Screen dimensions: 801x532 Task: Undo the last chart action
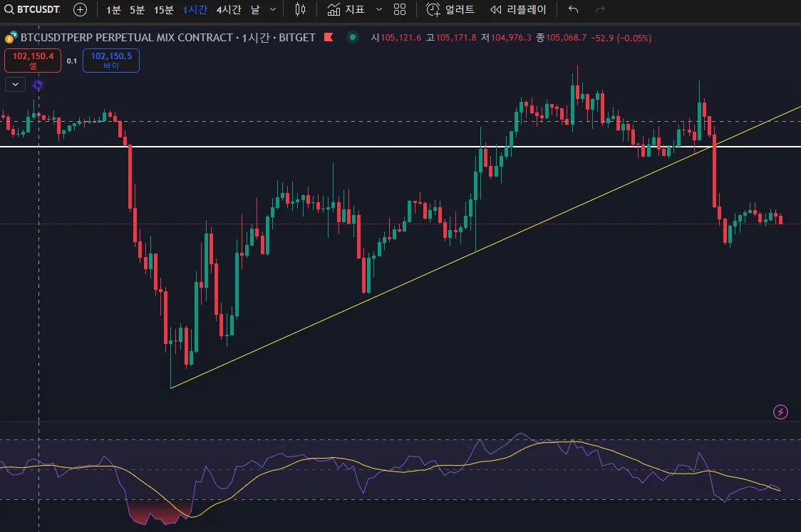tap(573, 9)
